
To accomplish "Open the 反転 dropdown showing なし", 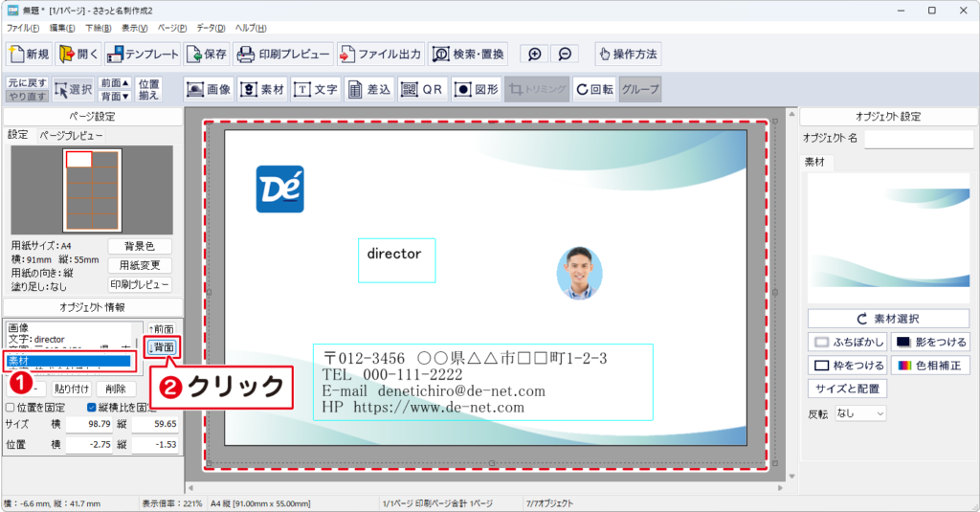I will [x=860, y=413].
